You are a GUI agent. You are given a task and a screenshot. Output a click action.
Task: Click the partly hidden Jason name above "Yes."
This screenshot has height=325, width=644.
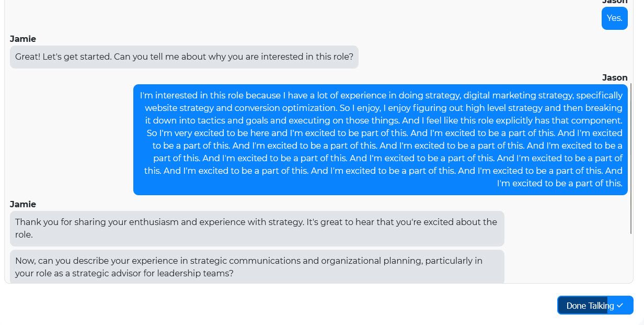[x=615, y=2]
